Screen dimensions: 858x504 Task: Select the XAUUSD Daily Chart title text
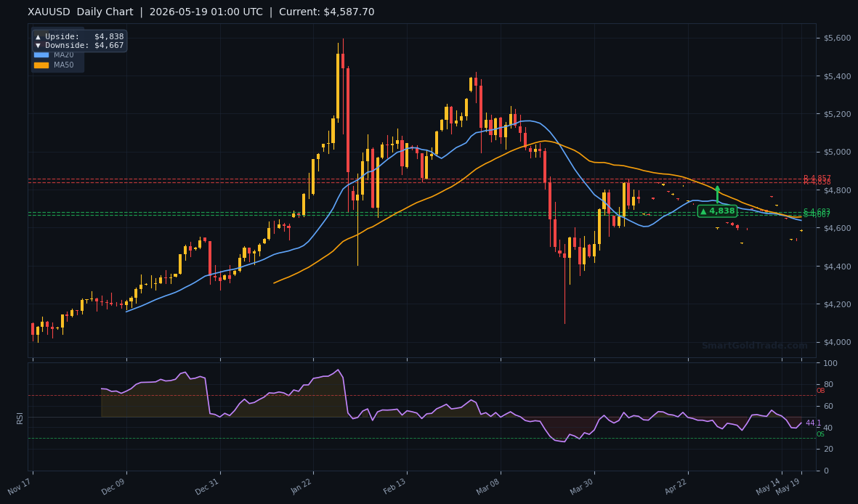click(x=81, y=12)
